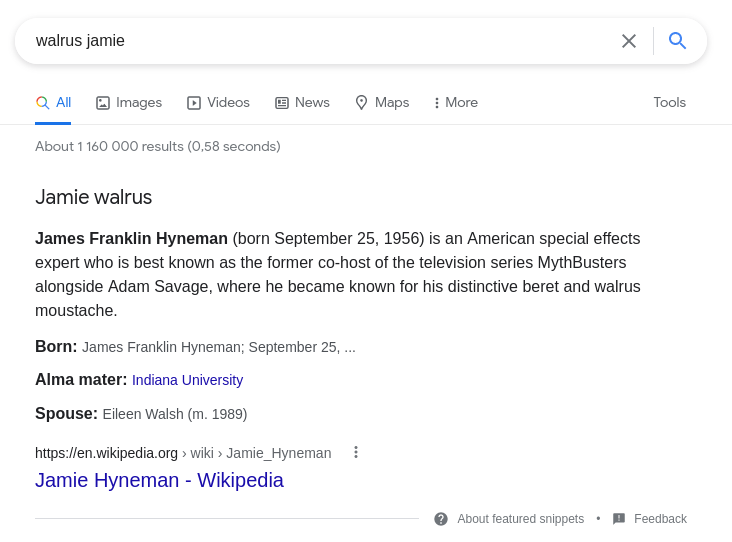Image resolution: width=732 pixels, height=542 pixels.
Task: Click the blue magnifying glass search icon
Action: (x=677, y=41)
